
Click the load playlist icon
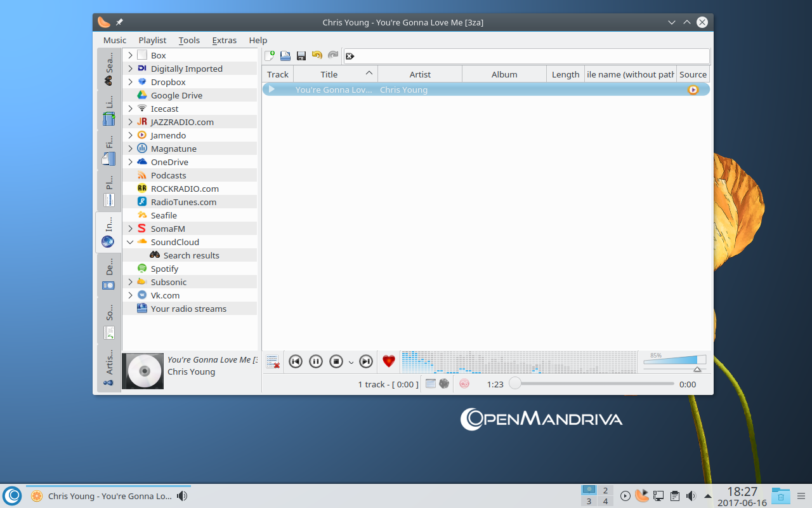[x=285, y=56]
